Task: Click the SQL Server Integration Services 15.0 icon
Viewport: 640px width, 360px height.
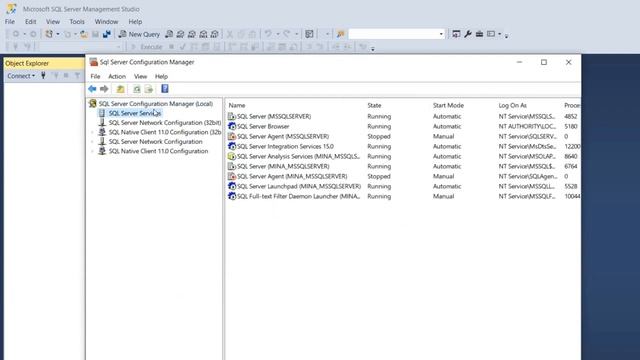Action: pos(232,147)
